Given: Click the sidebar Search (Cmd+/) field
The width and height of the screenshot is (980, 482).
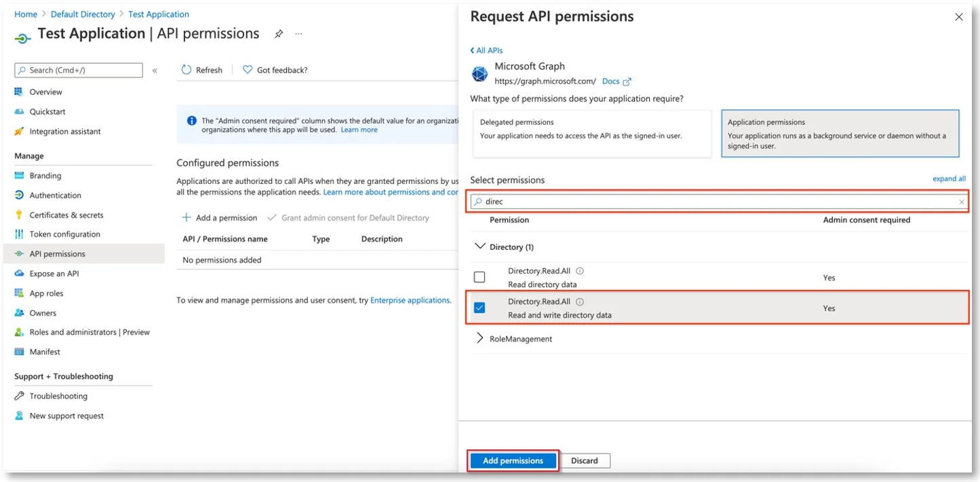Looking at the screenshot, I should pos(79,70).
